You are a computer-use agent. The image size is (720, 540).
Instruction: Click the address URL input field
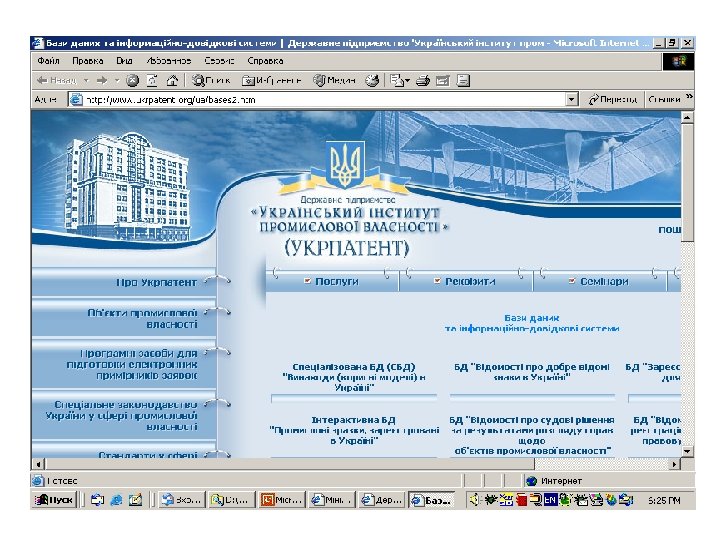321,99
